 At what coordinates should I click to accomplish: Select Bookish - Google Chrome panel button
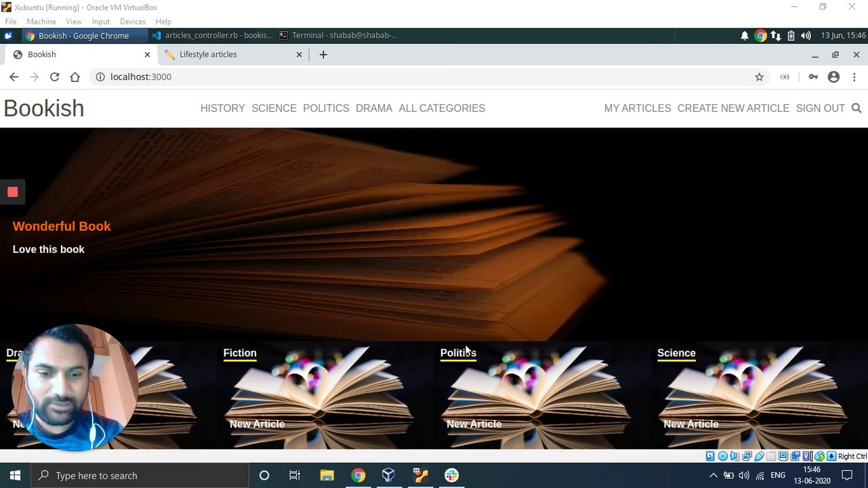click(x=84, y=35)
